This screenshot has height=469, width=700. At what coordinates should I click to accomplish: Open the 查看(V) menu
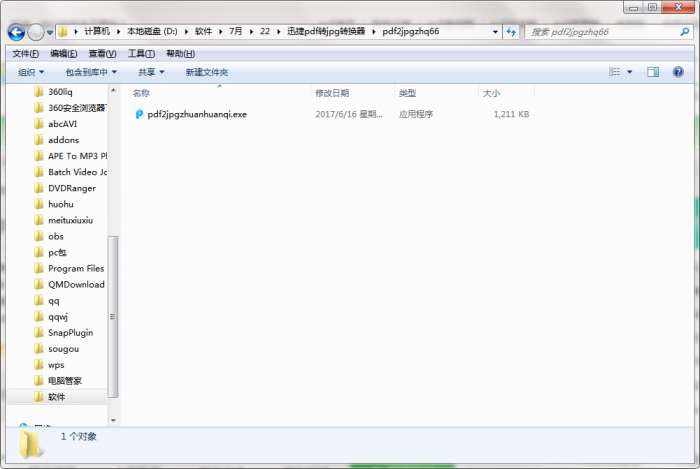(x=102, y=54)
